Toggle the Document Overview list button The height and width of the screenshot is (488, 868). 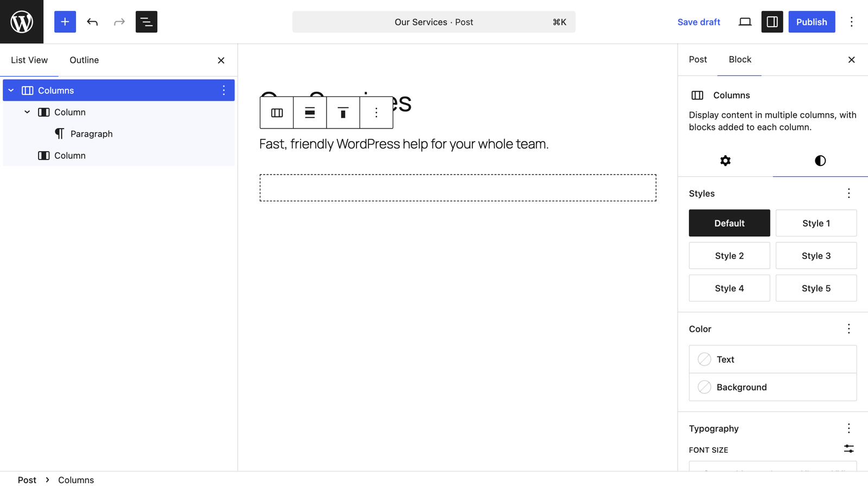[146, 22]
